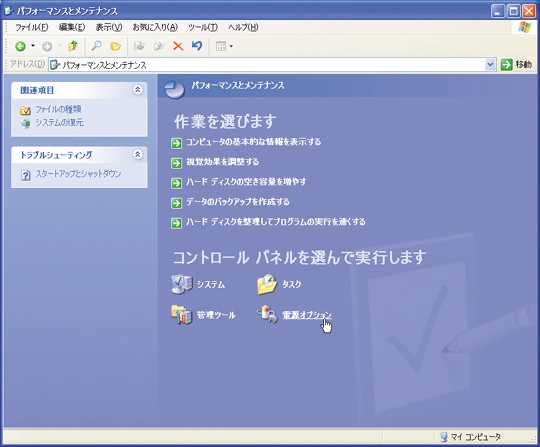Image resolution: width=540 pixels, height=447 pixels.
Task: Click the blue Undo arrow icon
Action: click(x=197, y=46)
